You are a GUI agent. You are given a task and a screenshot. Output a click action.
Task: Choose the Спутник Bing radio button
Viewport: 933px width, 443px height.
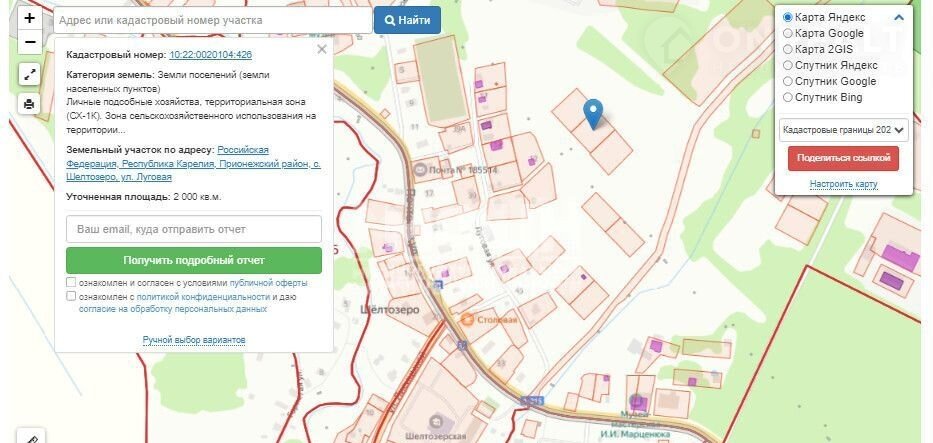pyautogui.click(x=788, y=97)
